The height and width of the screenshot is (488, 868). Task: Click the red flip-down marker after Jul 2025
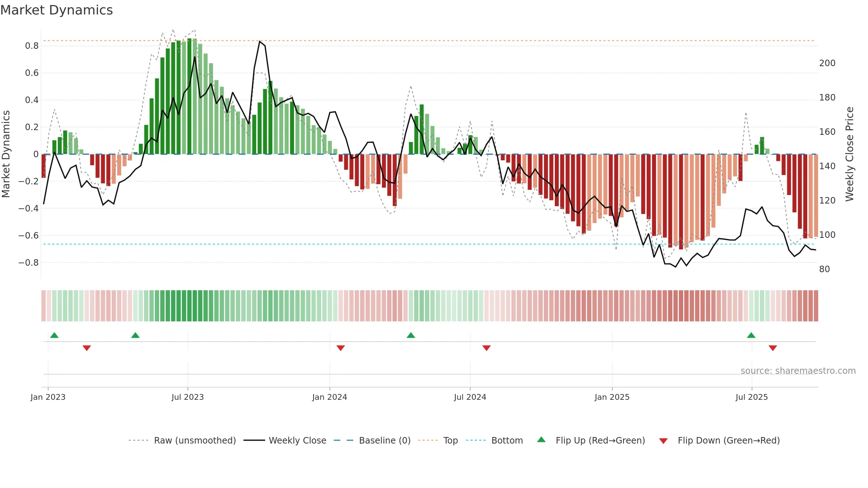click(773, 348)
